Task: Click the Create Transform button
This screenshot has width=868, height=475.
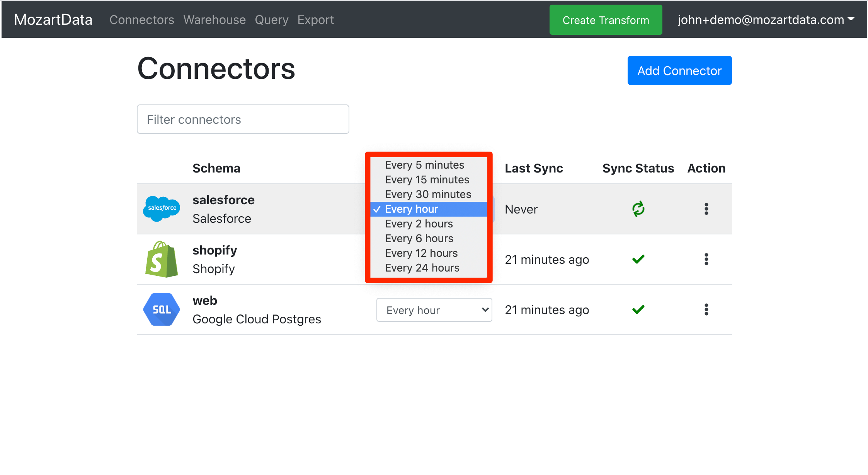Action: [x=606, y=20]
